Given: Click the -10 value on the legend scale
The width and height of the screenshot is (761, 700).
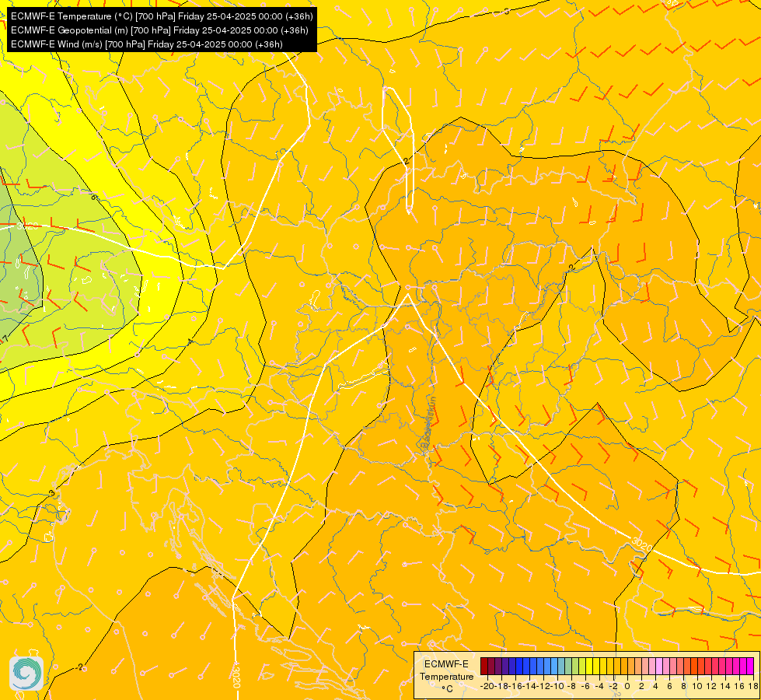Looking at the screenshot, I should (x=557, y=687).
